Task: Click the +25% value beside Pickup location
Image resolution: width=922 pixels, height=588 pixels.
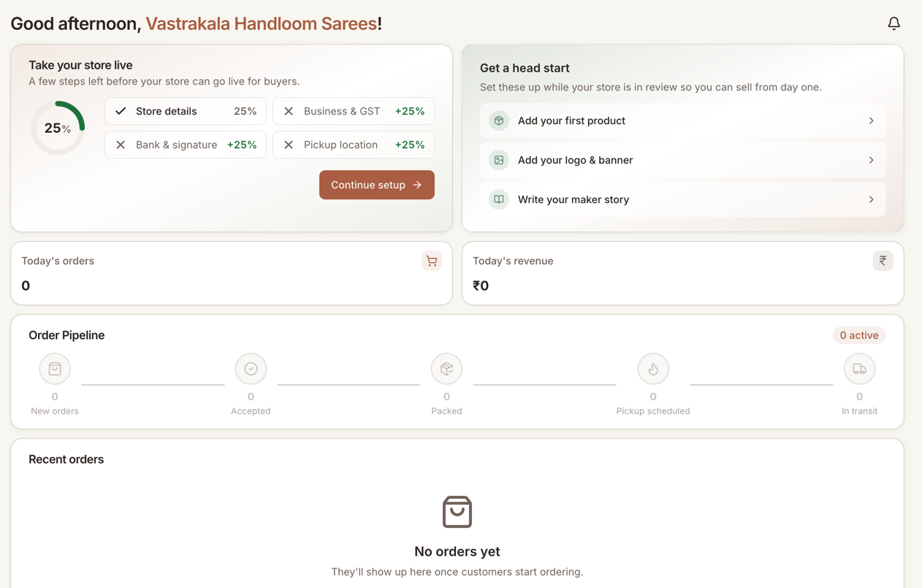Action: [410, 145]
